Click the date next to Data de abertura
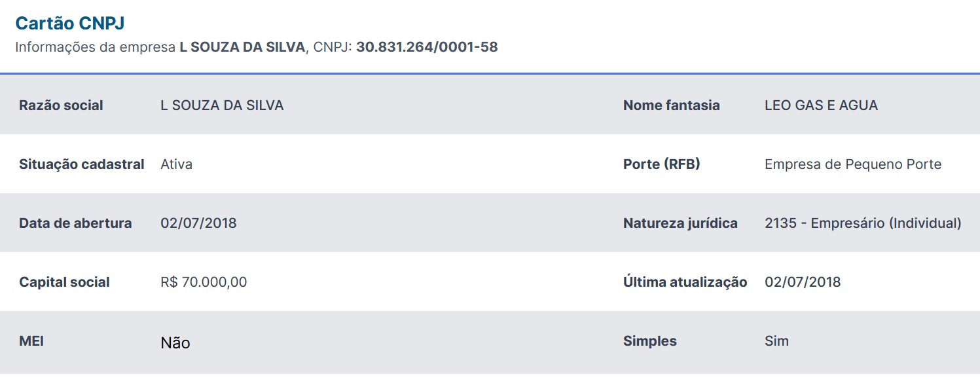Image resolution: width=980 pixels, height=385 pixels. point(198,223)
